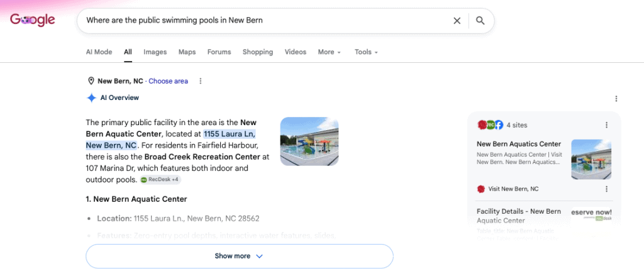Open three-dot menu beside Visit New Bern, NC
This screenshot has height=276, width=644.
point(607,189)
